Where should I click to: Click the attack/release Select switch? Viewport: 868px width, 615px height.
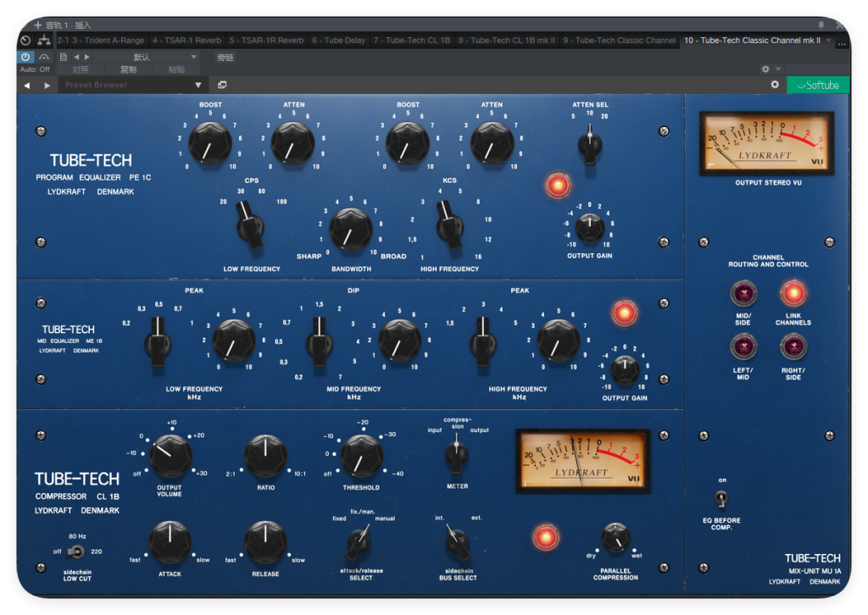359,542
